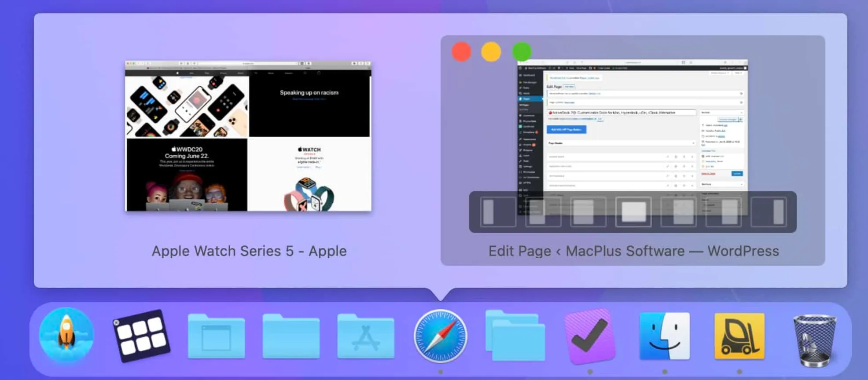868x380 pixels.
Task: Minimize the WordPress preview with yellow button
Action: 491,52
